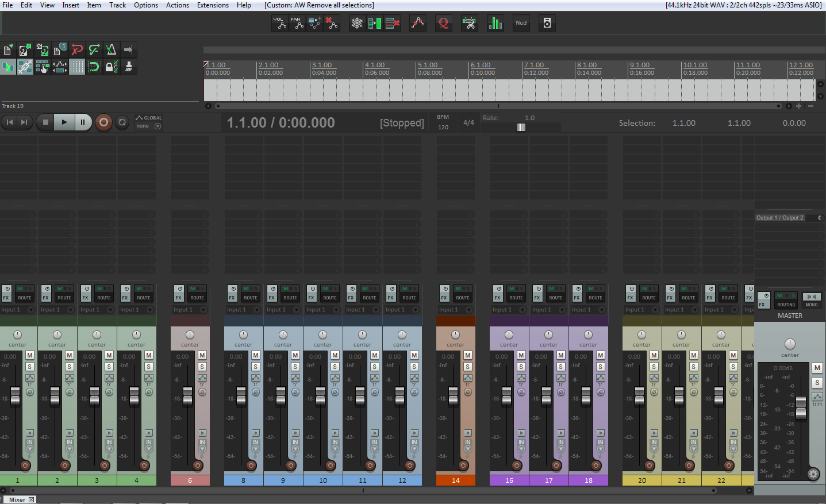Click the playback Rate slider handle

(521, 128)
